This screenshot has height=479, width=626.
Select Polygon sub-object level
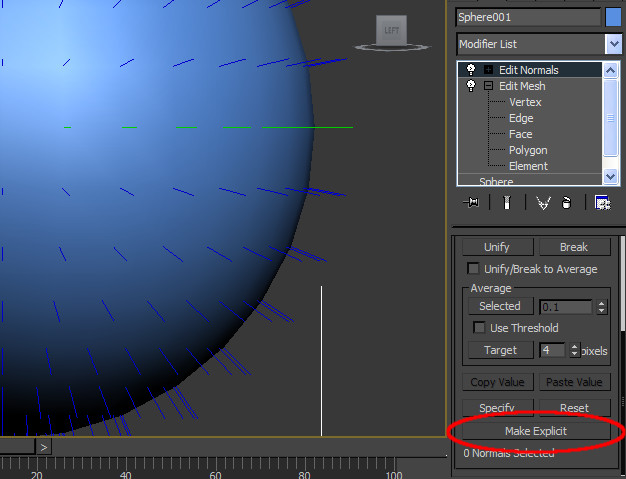[x=528, y=150]
